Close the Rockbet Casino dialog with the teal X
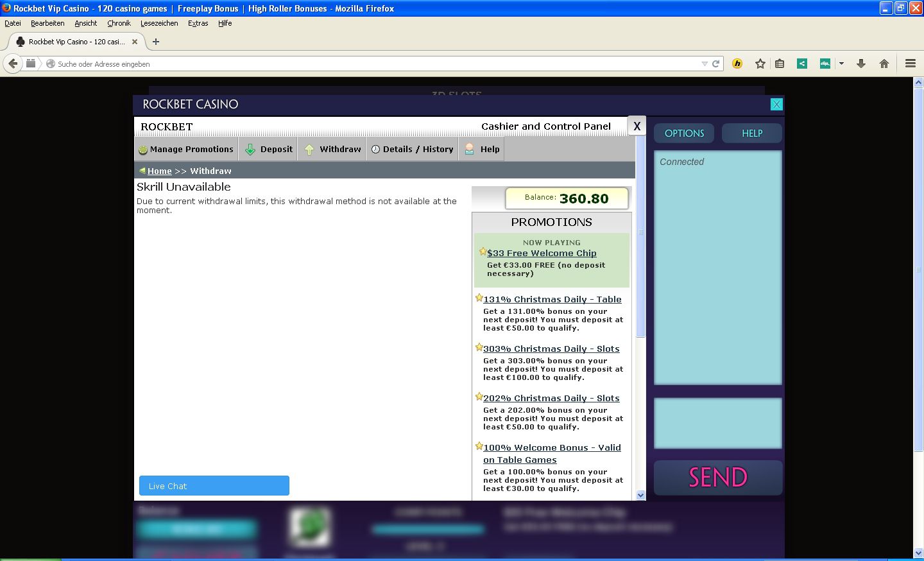Viewport: 924px width, 561px height. tap(776, 105)
